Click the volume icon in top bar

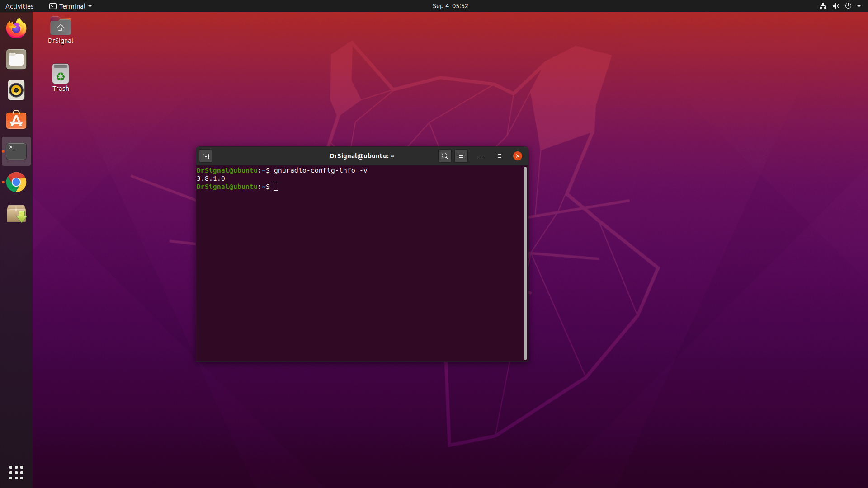point(835,6)
